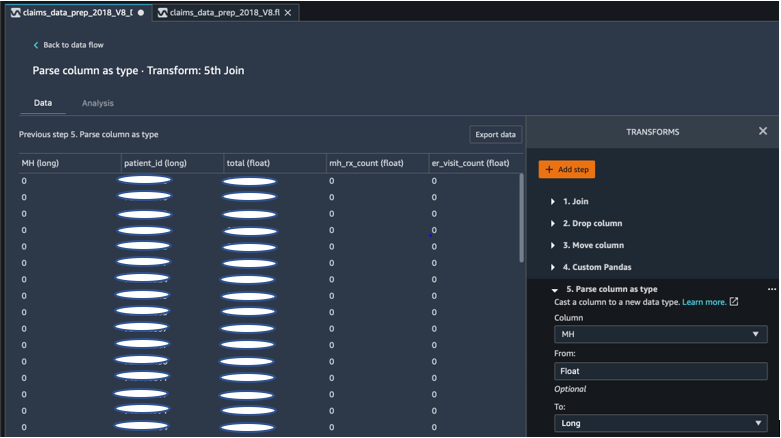The width and height of the screenshot is (781, 438).
Task: Click the data table vertical scrollbar
Action: click(x=521, y=218)
